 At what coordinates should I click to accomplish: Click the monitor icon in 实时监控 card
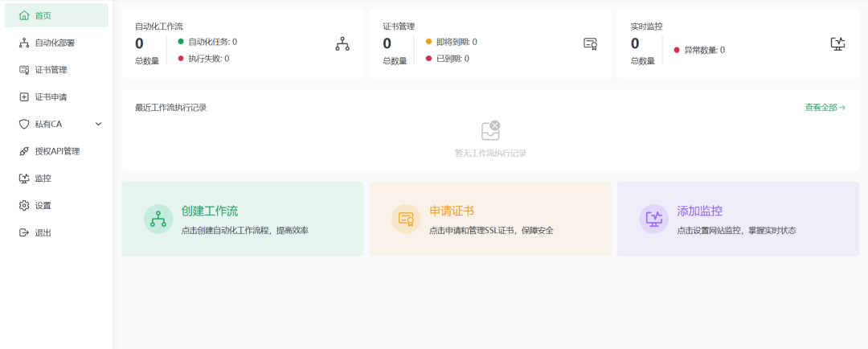coord(838,43)
